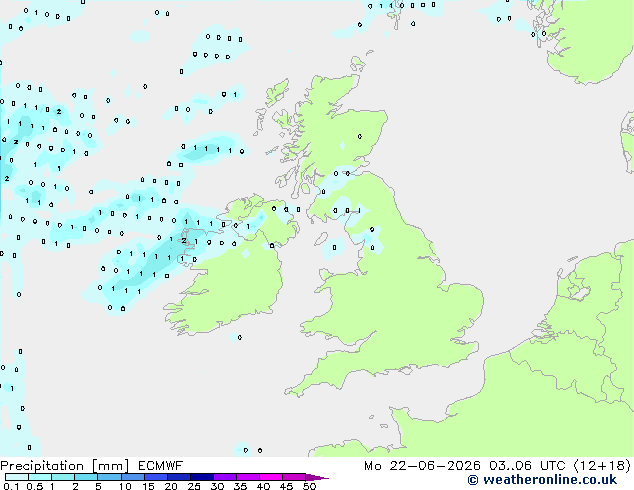
Task: Click the legend value label '0.5'
Action: pyautogui.click(x=35, y=486)
